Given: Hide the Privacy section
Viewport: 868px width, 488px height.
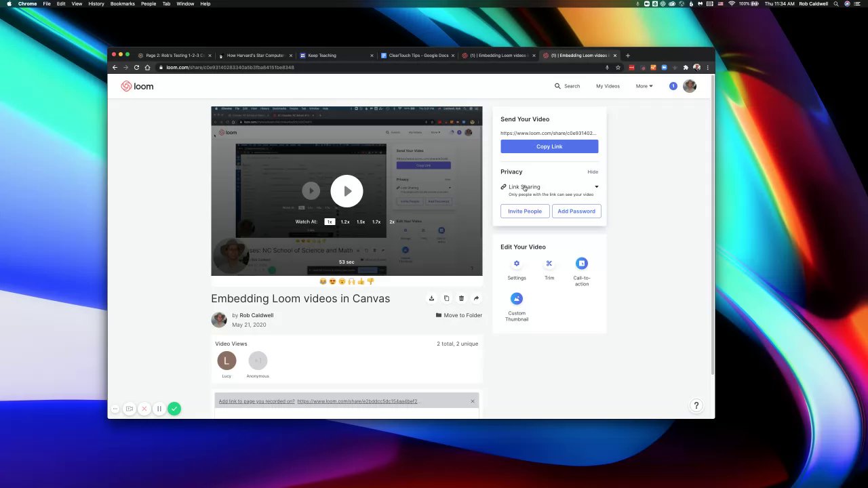Looking at the screenshot, I should pyautogui.click(x=593, y=171).
